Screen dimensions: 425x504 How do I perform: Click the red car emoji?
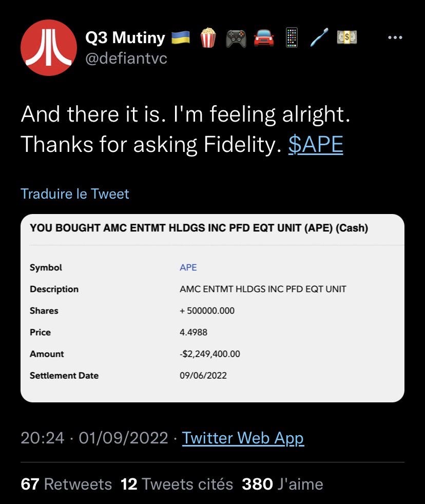tap(264, 37)
